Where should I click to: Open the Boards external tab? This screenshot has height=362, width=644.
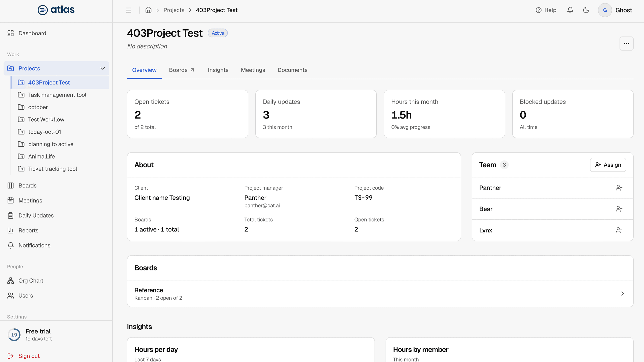pyautogui.click(x=182, y=70)
